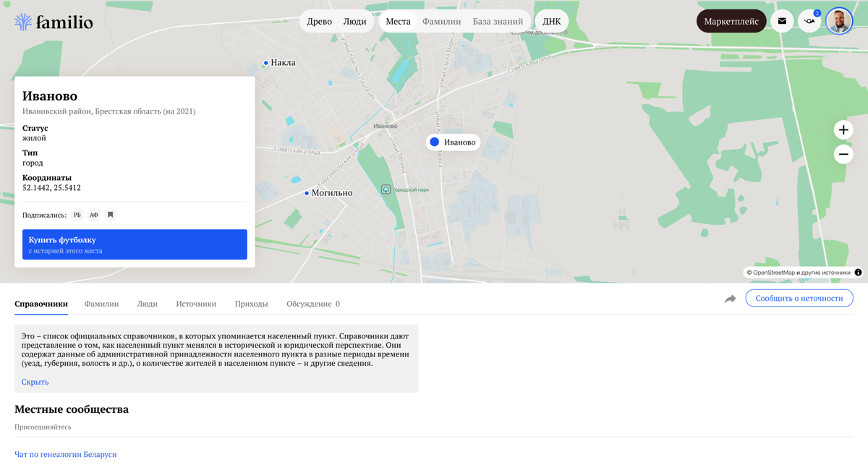Open the ДНК section

click(552, 21)
